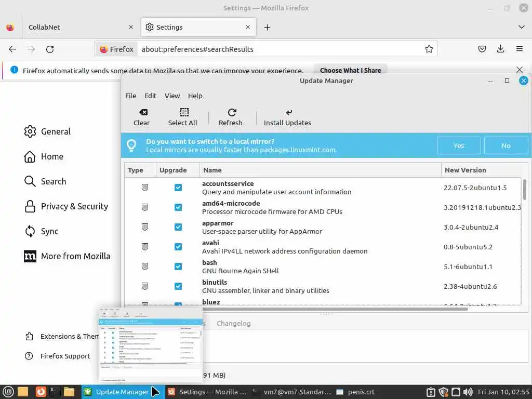Open General section in Firefox settings
The height and width of the screenshot is (399, 532).
click(x=47, y=131)
